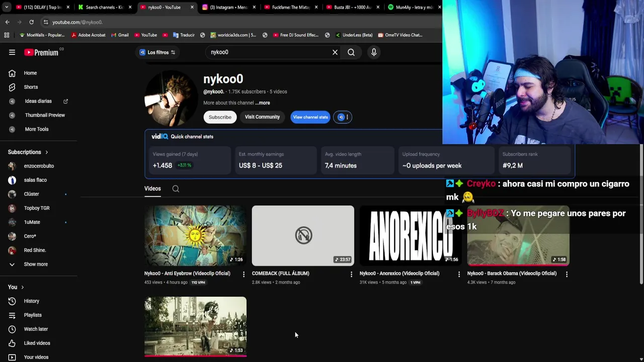Expand Show more subscriptions
The width and height of the screenshot is (644, 362).
point(36,264)
